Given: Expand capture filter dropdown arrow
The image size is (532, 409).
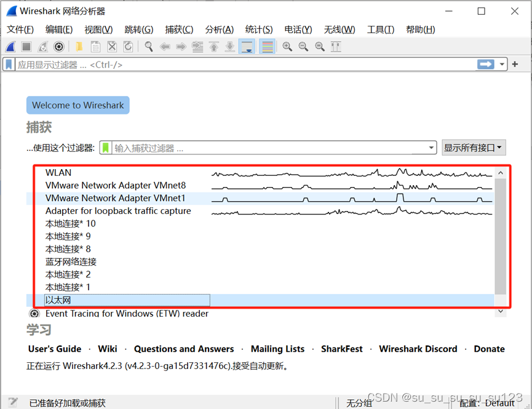Looking at the screenshot, I should coord(431,148).
